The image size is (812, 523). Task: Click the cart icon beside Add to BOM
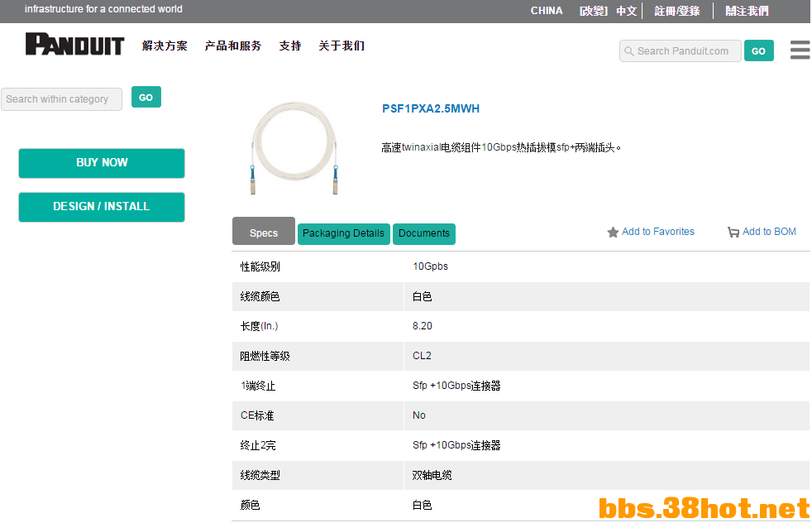(x=733, y=233)
